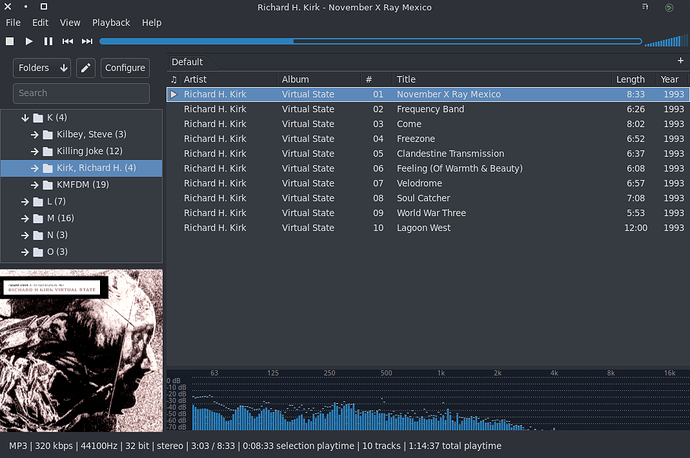Stop playback with the stop button
Viewport: 690px width, 458px height.
click(10, 41)
